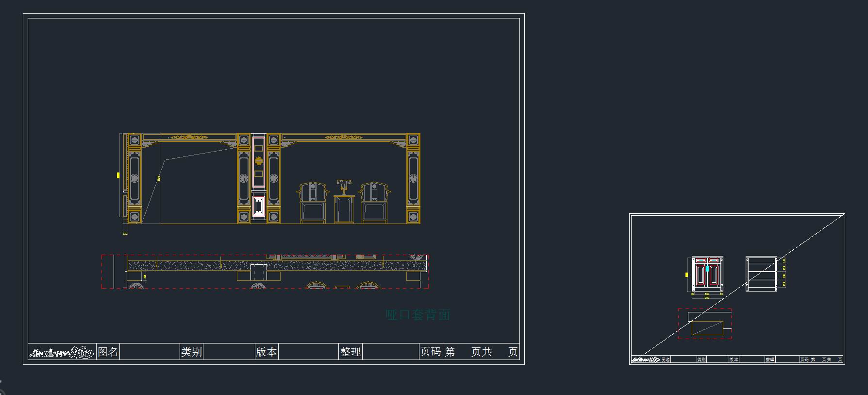Click the cyan handle on the cabinet doors
The height and width of the screenshot is (395, 868).
707,269
